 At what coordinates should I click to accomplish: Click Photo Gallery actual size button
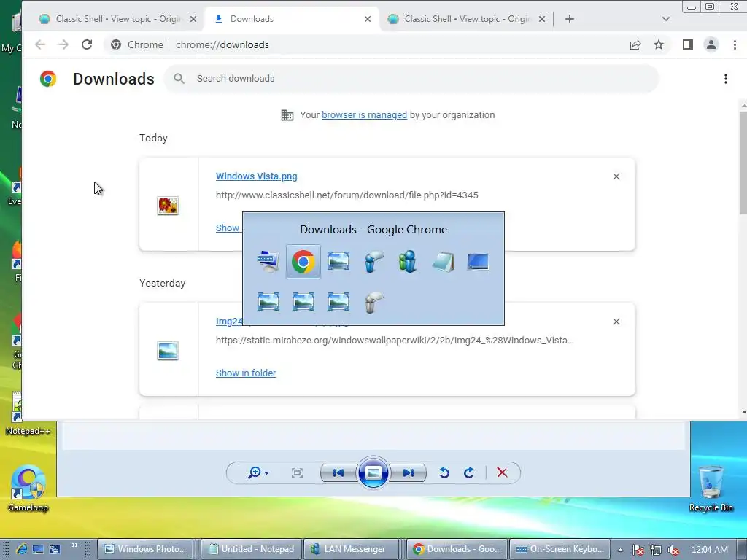pyautogui.click(x=298, y=472)
